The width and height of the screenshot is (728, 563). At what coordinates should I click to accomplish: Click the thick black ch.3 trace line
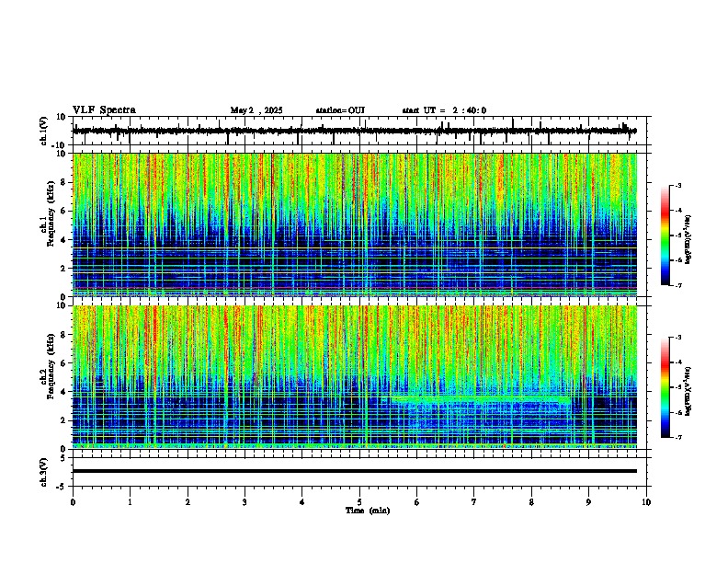coord(355,471)
